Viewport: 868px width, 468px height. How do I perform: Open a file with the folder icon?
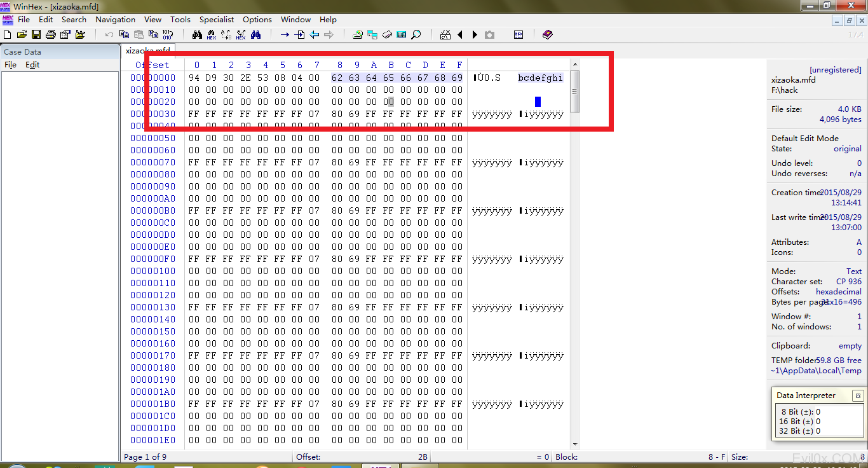[x=22, y=34]
